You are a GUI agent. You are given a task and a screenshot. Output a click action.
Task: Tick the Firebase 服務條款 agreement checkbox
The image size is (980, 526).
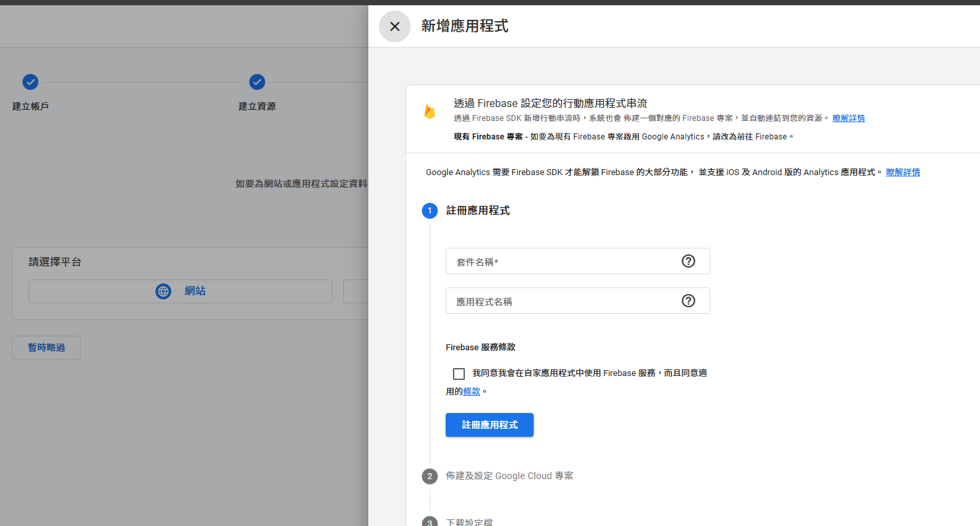[459, 373]
